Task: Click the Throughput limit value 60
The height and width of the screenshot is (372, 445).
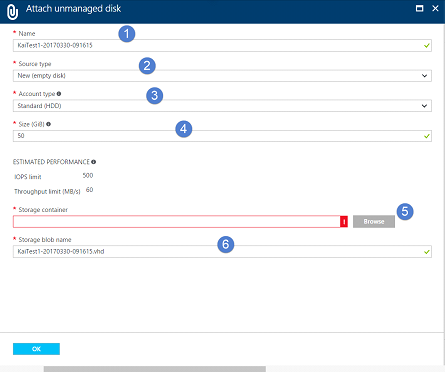Action: 89,190
